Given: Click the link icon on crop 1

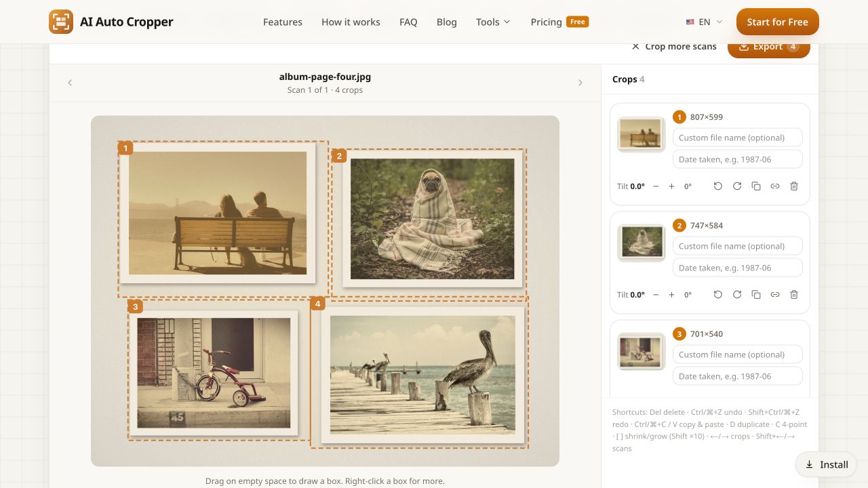Looking at the screenshot, I should [775, 186].
